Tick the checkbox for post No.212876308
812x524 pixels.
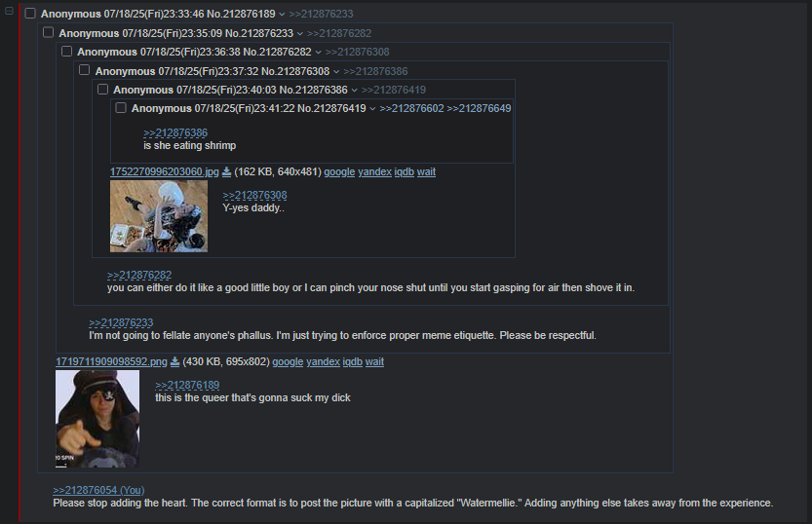click(x=85, y=70)
